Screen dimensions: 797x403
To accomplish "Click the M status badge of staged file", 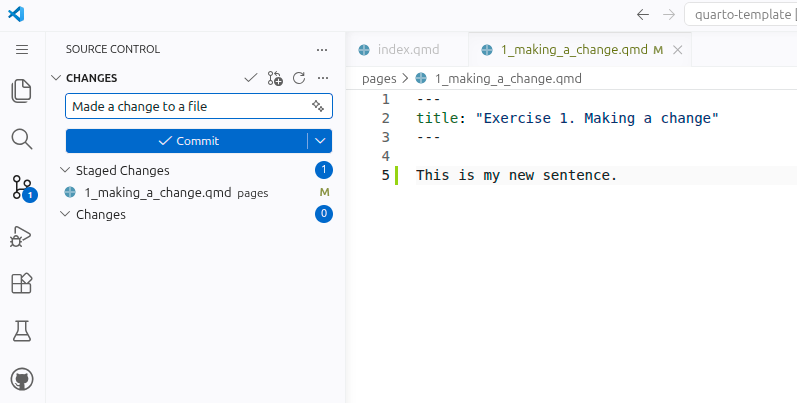I will (x=324, y=192).
